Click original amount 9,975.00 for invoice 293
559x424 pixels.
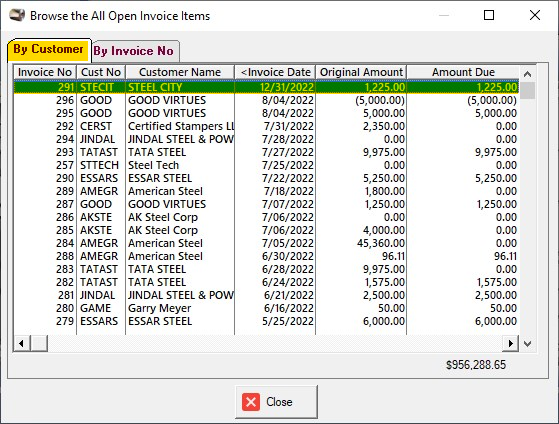point(384,152)
